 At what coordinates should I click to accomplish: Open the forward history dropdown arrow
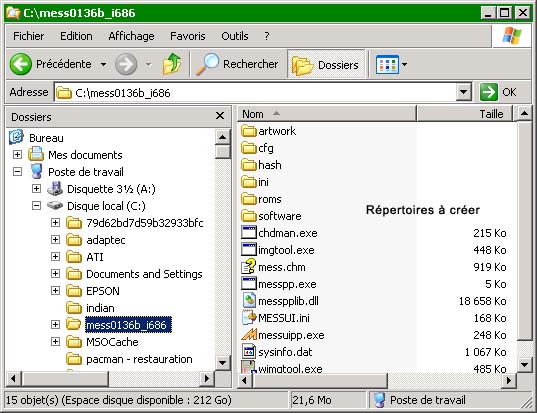[x=149, y=64]
